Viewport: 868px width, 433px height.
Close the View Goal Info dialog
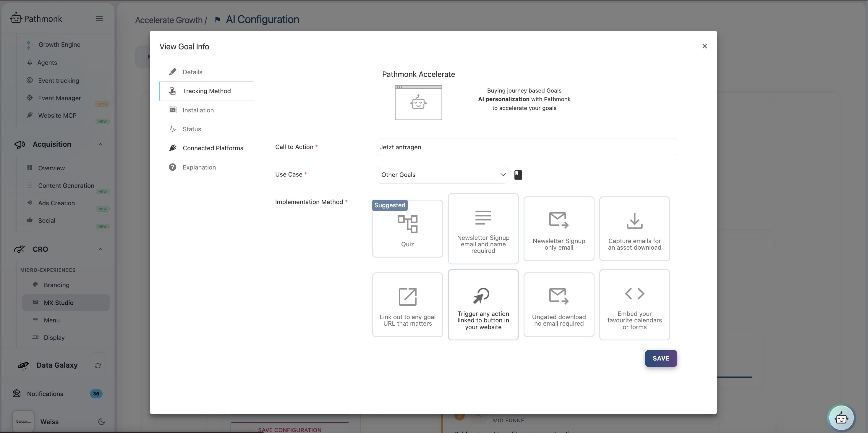coord(705,46)
